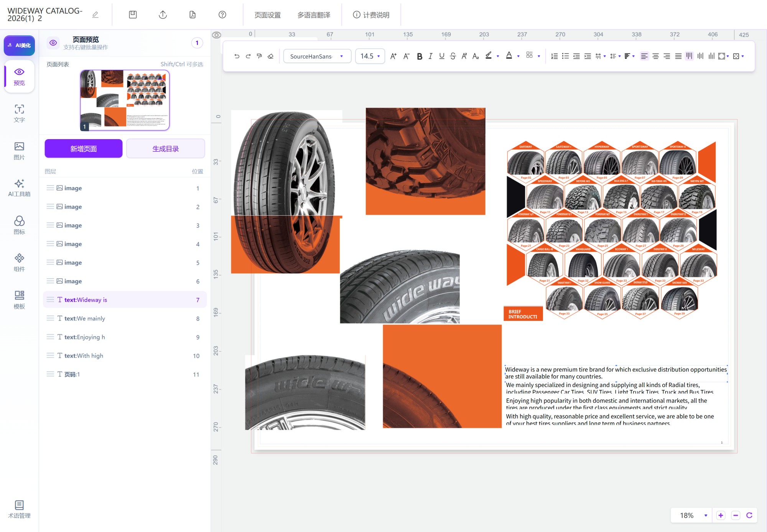
Task: Open the font color dropdown arrow
Action: click(x=518, y=56)
